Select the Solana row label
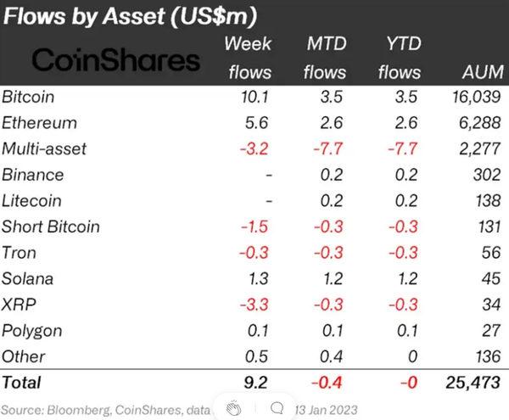Screen dimensions: 509x420 (x=27, y=278)
